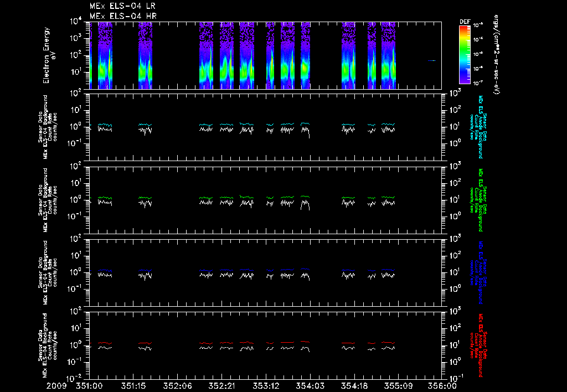Click the '351:00' time axis label
The height and width of the screenshot is (392, 567).
coord(89,386)
